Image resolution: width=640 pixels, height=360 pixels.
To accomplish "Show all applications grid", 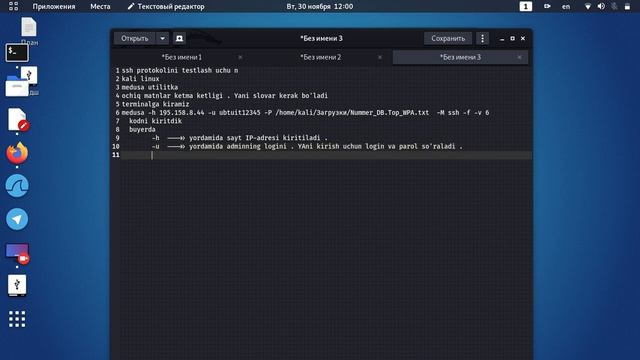I will (x=17, y=319).
